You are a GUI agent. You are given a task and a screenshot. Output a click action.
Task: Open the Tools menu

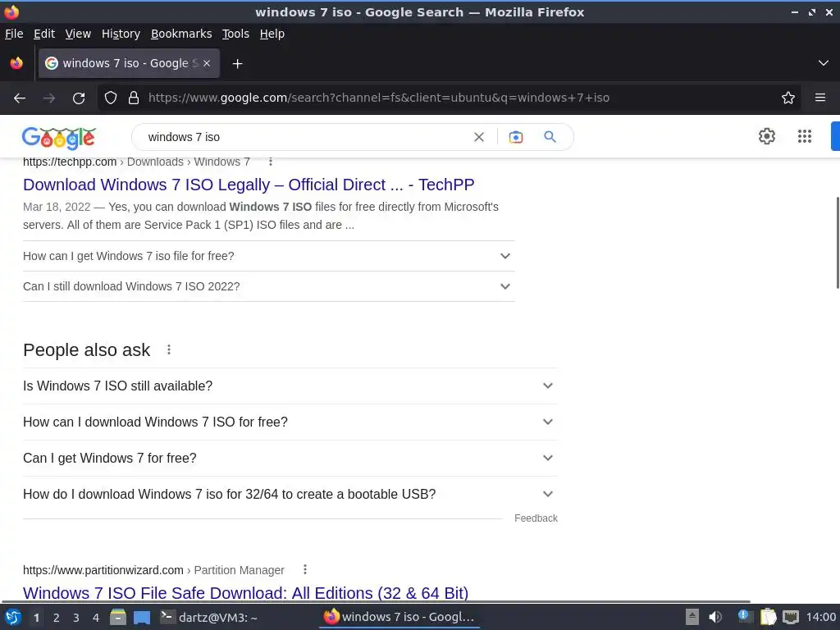click(x=235, y=34)
